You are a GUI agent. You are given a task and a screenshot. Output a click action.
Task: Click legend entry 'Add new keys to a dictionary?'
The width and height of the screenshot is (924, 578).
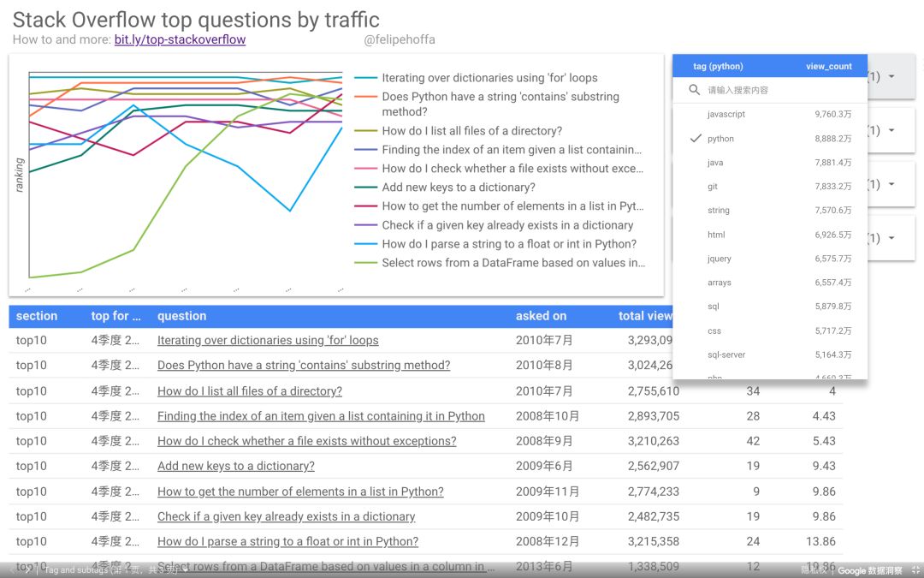point(459,187)
